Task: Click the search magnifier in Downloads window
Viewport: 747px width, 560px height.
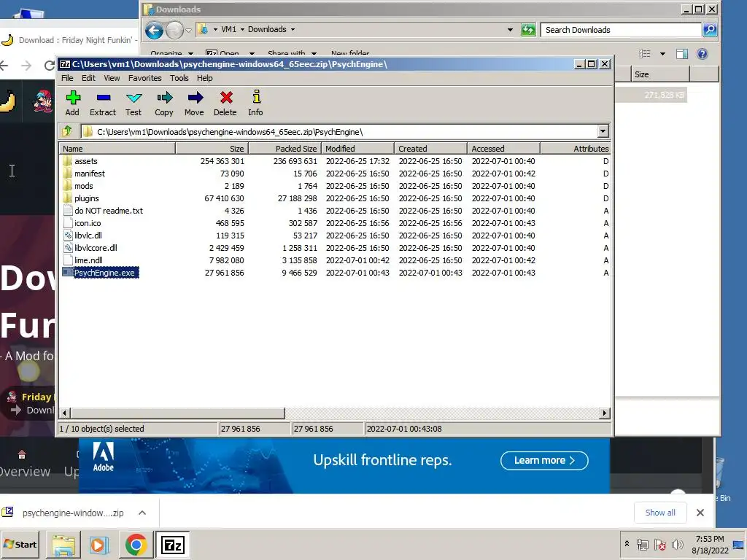Action: click(709, 29)
